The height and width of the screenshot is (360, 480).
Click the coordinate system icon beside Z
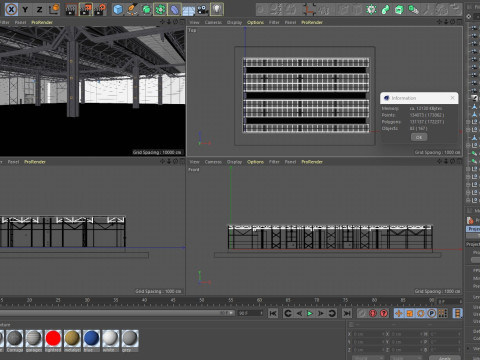(x=54, y=9)
